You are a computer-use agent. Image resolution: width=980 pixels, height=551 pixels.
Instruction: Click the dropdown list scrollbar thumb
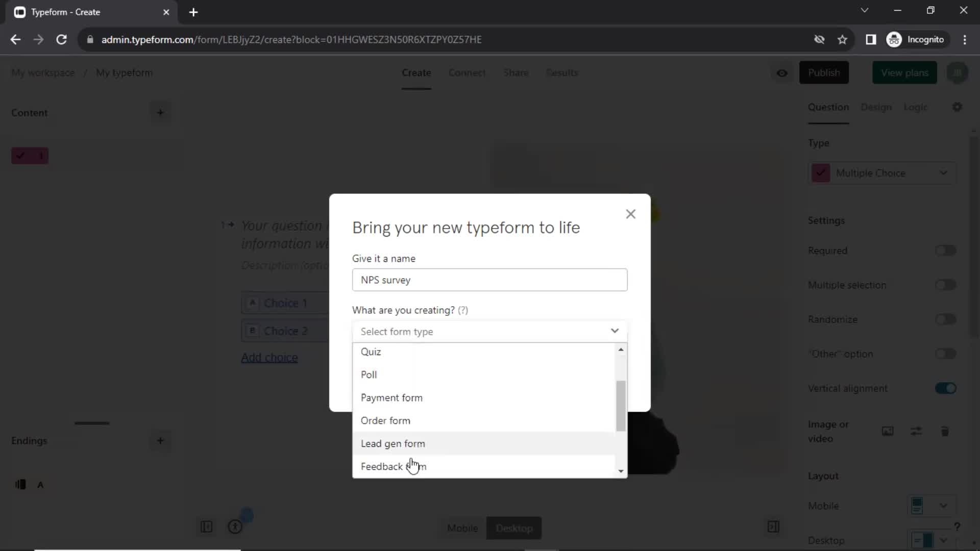tap(621, 406)
